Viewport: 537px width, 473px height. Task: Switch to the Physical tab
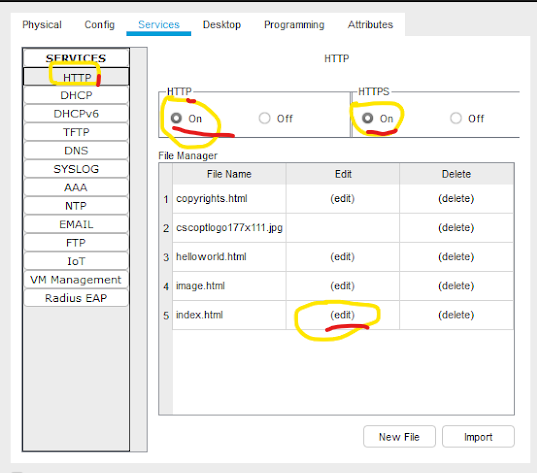pos(42,25)
